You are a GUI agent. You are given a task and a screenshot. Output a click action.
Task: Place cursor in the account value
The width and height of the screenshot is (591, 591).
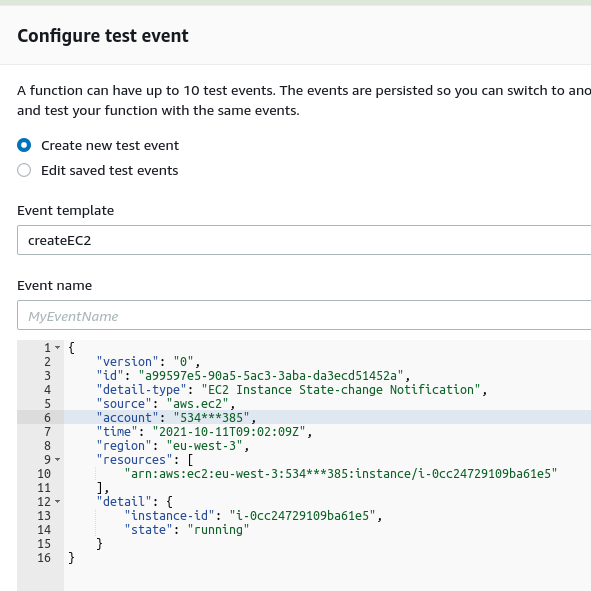[211, 418]
